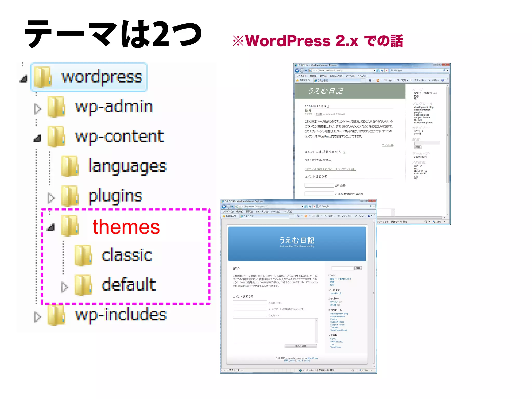Collapse the wp-content folder arrow

tap(37, 138)
